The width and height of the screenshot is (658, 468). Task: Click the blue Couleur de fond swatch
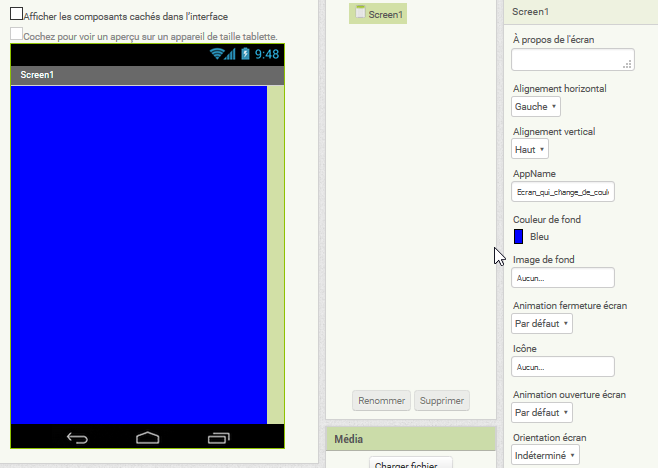pos(518,236)
